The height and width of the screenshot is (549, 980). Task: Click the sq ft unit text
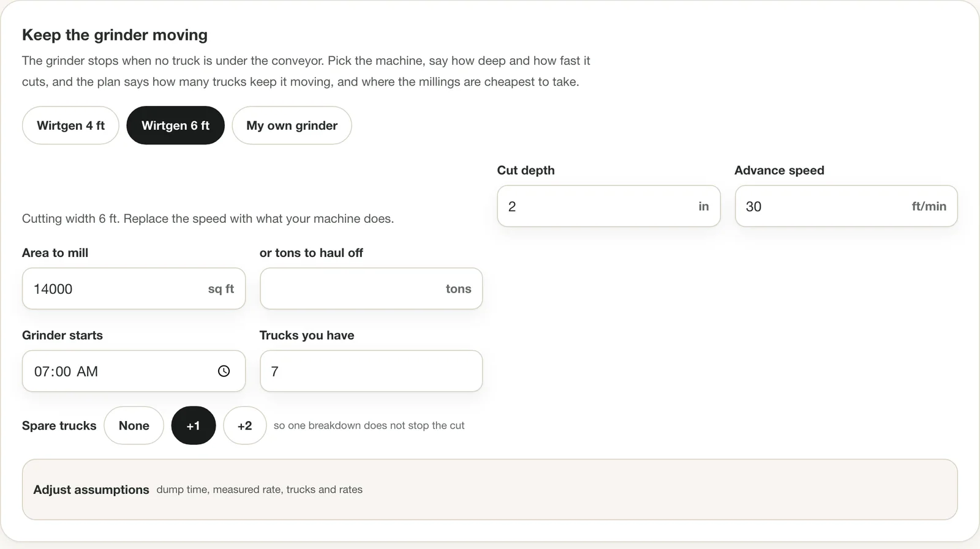[x=221, y=289]
